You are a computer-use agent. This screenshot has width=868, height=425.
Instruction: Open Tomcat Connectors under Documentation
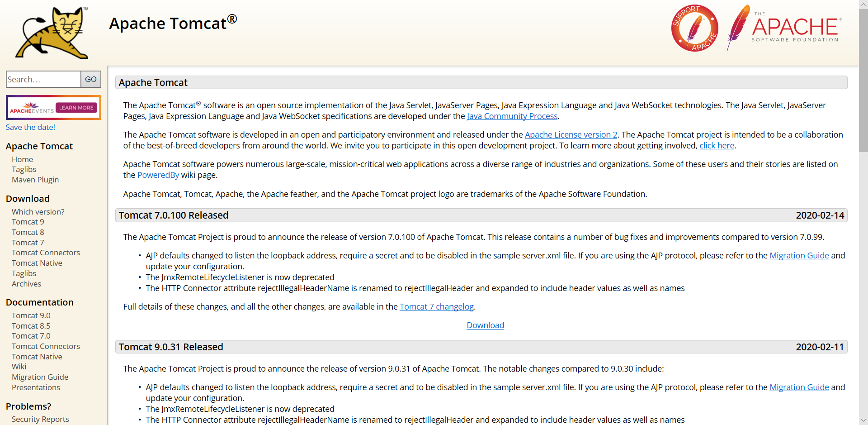coord(46,346)
